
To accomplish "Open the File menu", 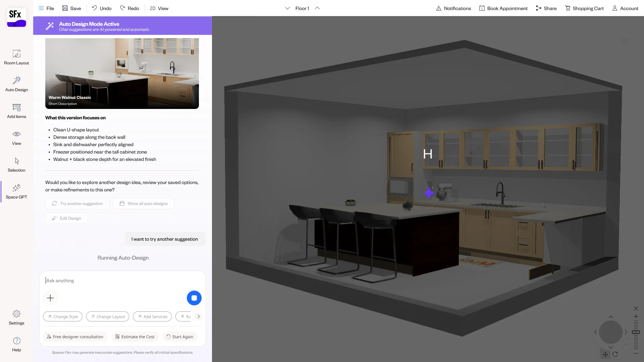I will pyautogui.click(x=46, y=8).
